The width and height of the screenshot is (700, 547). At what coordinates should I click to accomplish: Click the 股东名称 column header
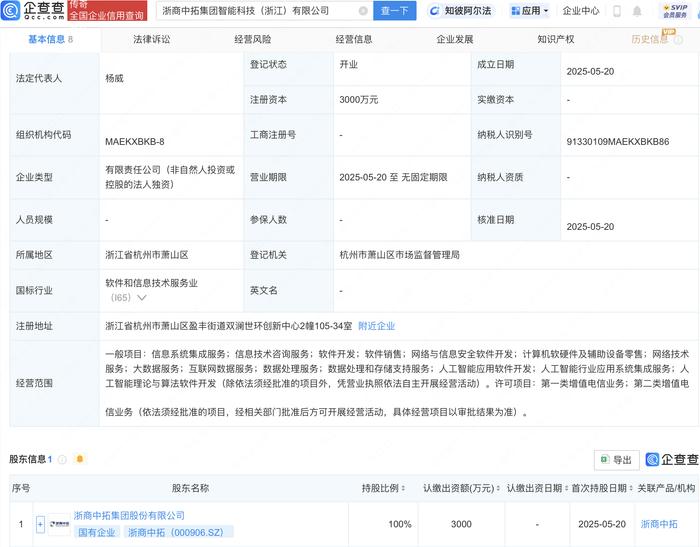coord(190,489)
